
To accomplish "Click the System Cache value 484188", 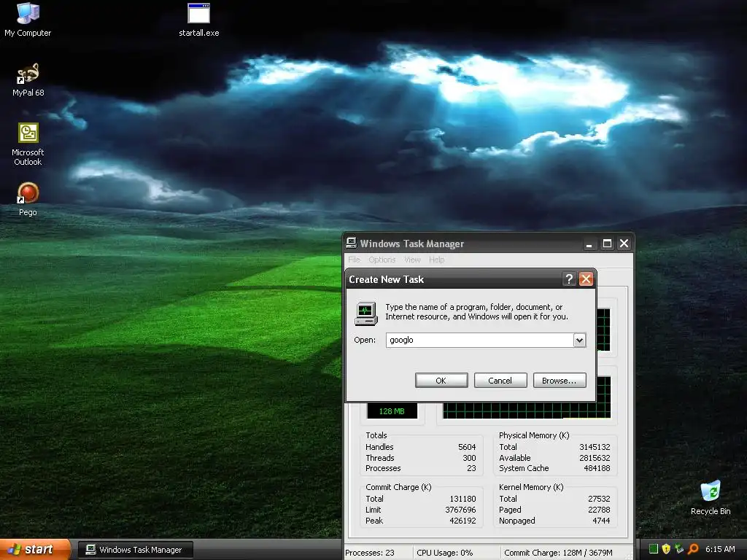I will [x=597, y=468].
